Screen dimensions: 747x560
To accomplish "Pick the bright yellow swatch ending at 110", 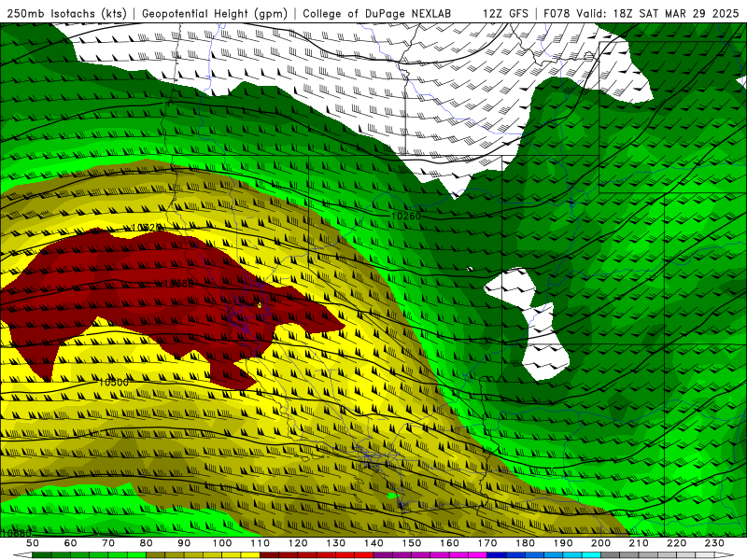I will point(250,555).
